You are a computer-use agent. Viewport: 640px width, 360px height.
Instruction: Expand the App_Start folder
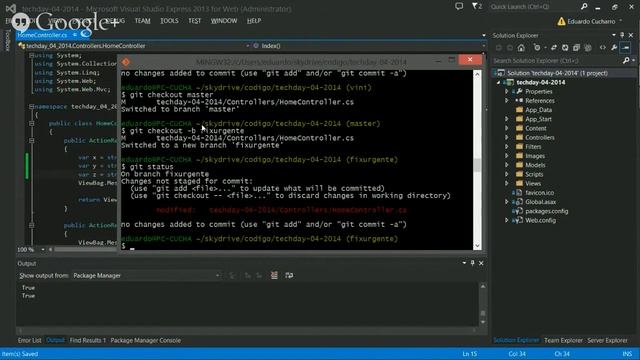(x=507, y=119)
